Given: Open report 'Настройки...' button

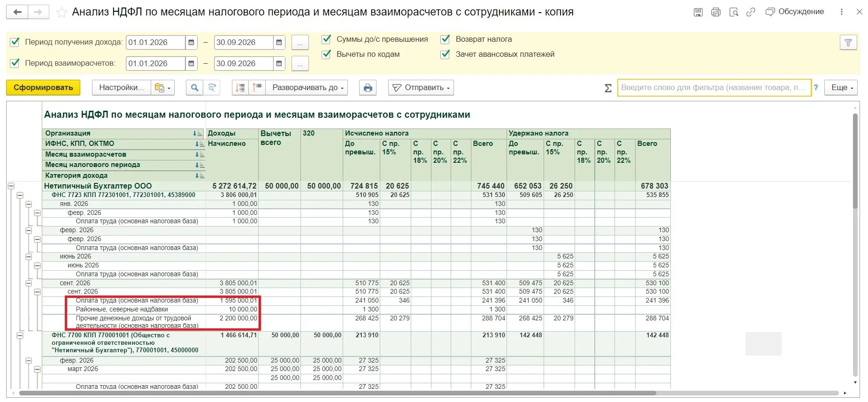Looking at the screenshot, I should tap(122, 88).
